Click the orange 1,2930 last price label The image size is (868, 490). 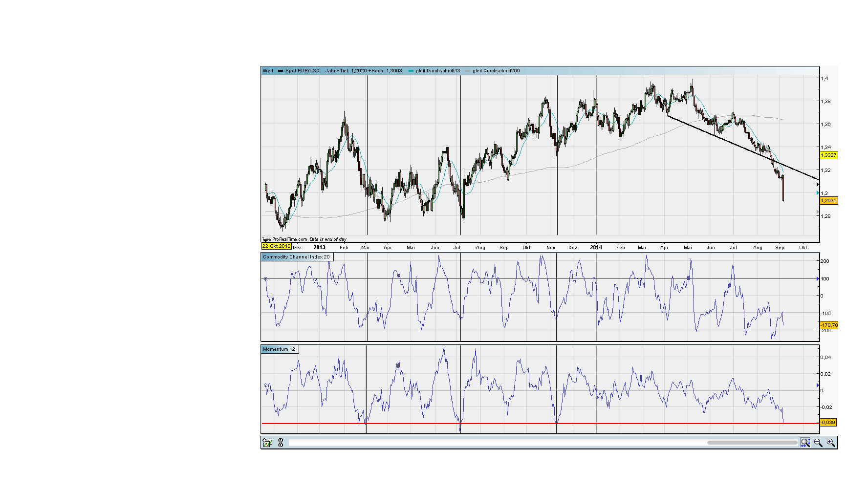click(x=828, y=201)
